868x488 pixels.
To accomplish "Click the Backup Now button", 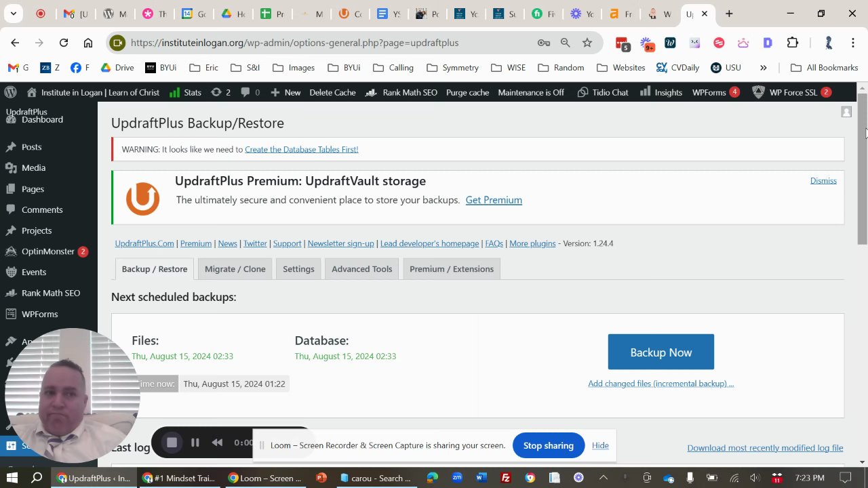I will coord(660,352).
